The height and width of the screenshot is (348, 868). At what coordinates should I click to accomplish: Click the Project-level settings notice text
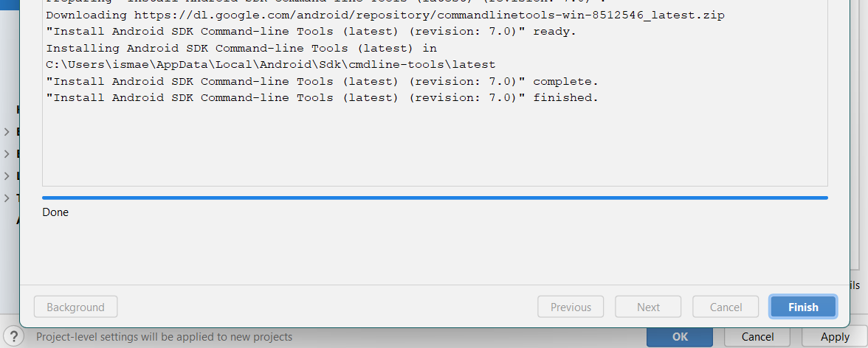pyautogui.click(x=165, y=336)
